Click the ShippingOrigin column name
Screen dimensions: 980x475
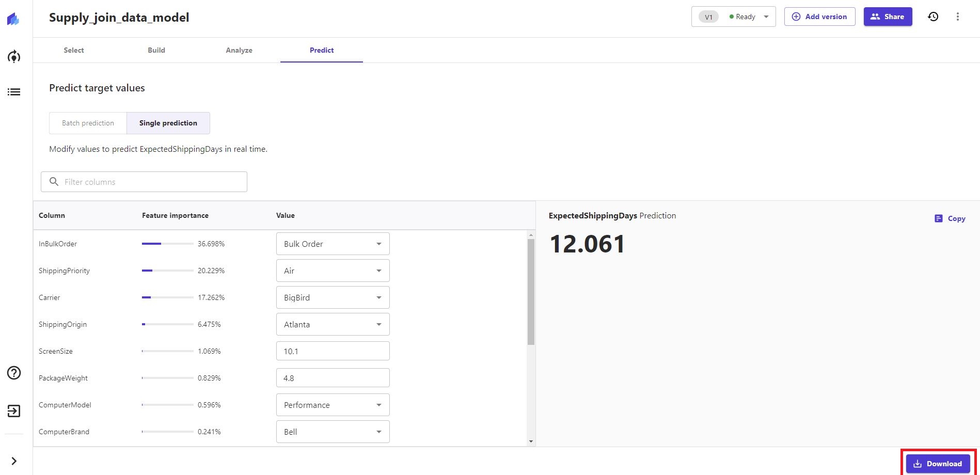pos(62,324)
